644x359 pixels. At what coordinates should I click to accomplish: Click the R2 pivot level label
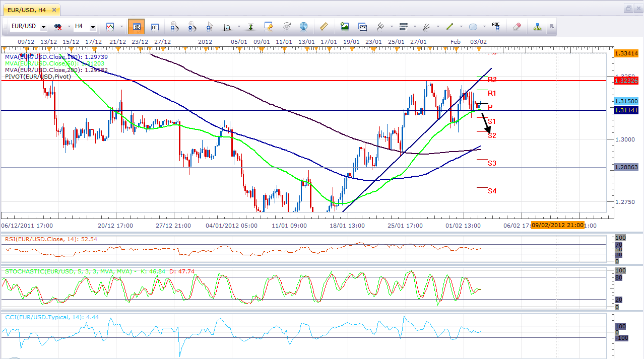click(x=492, y=80)
